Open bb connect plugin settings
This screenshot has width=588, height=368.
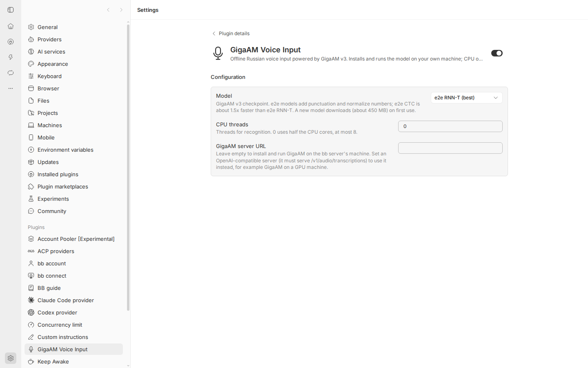point(73,276)
